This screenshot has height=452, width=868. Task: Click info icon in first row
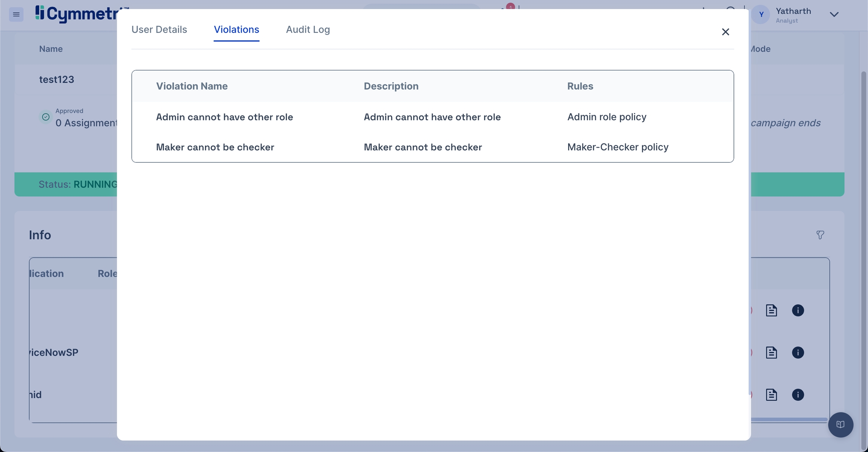coord(798,310)
